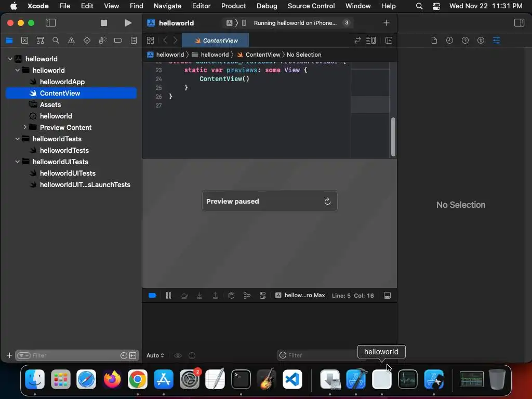The width and height of the screenshot is (532, 399).
Task: Open the editor options menu
Action: pos(371,41)
